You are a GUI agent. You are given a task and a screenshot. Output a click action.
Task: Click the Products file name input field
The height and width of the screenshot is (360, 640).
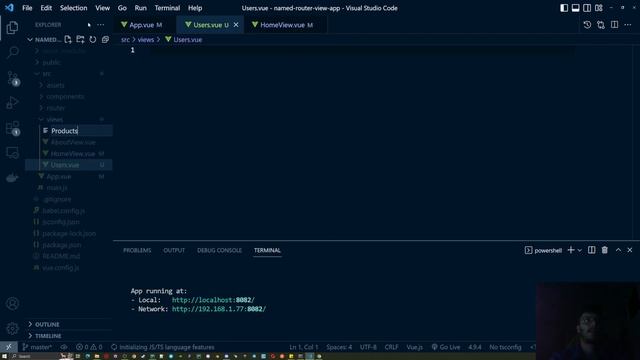pyautogui.click(x=81, y=131)
